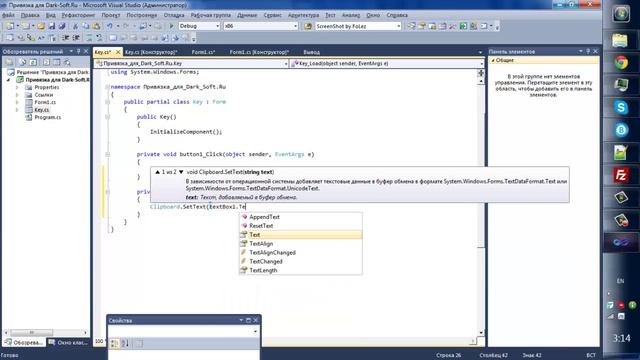The height and width of the screenshot is (360, 640).
Task: Click Properties icon in the Solution Explorer toolbar
Action: (x=10, y=62)
